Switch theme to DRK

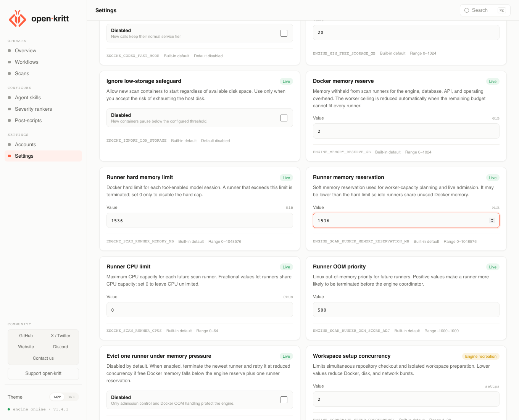tap(71, 397)
